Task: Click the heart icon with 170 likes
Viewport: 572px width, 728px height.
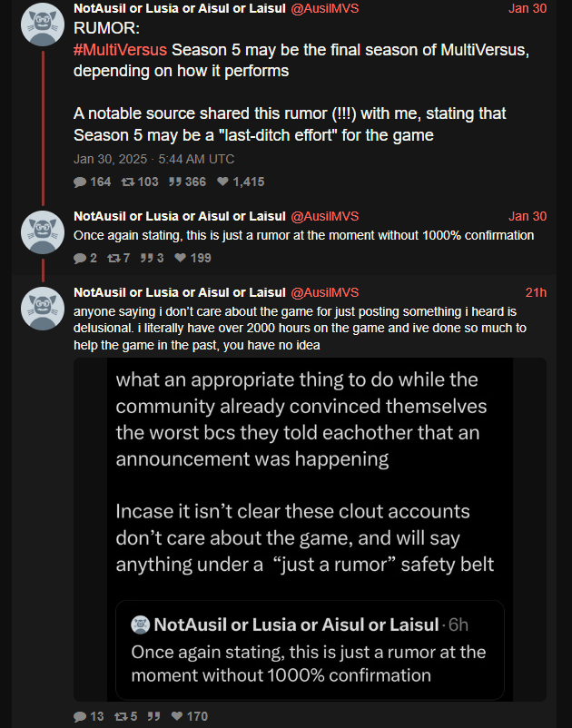Action: click(176, 716)
